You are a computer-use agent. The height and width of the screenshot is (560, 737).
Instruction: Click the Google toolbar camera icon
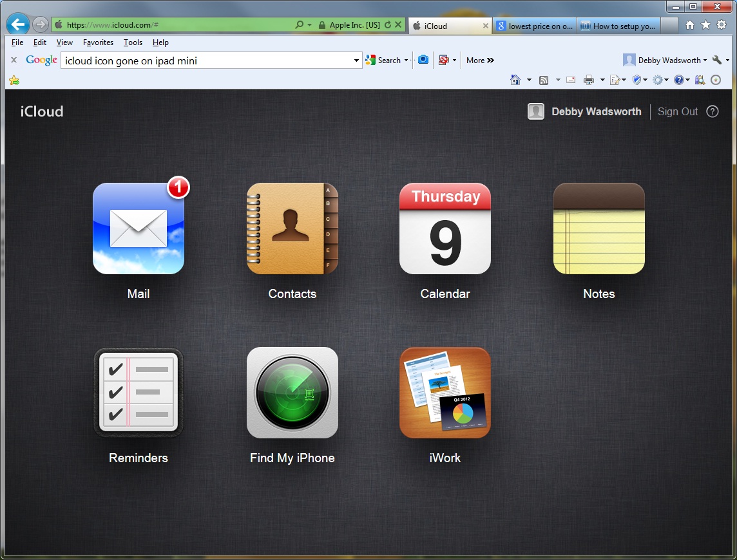pyautogui.click(x=423, y=60)
